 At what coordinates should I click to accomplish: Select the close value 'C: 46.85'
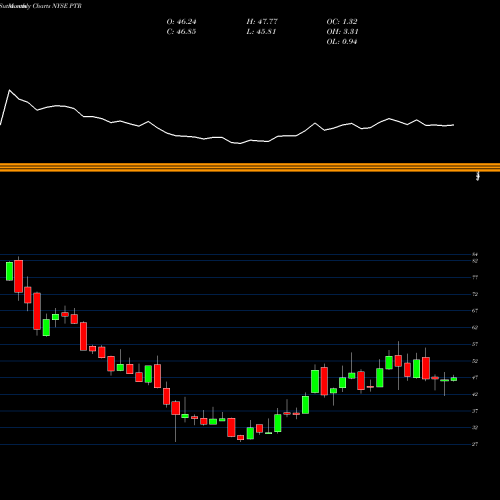181,32
